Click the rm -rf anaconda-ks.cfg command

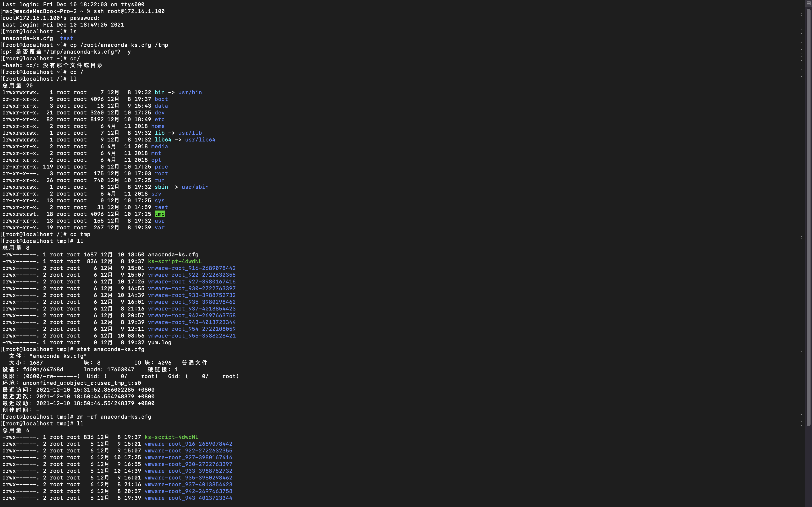tap(114, 417)
